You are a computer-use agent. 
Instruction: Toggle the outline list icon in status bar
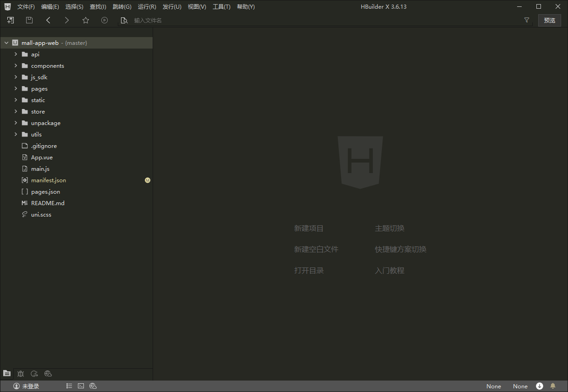tap(69, 386)
